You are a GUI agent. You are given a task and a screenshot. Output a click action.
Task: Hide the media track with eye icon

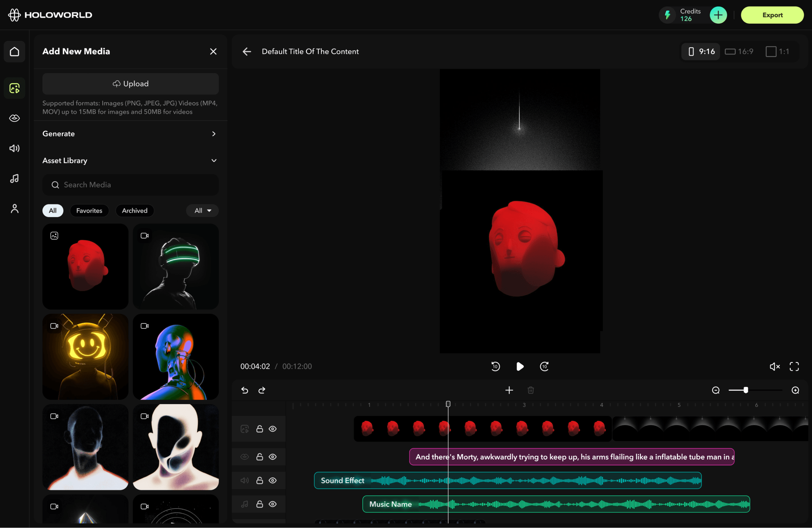click(x=273, y=429)
